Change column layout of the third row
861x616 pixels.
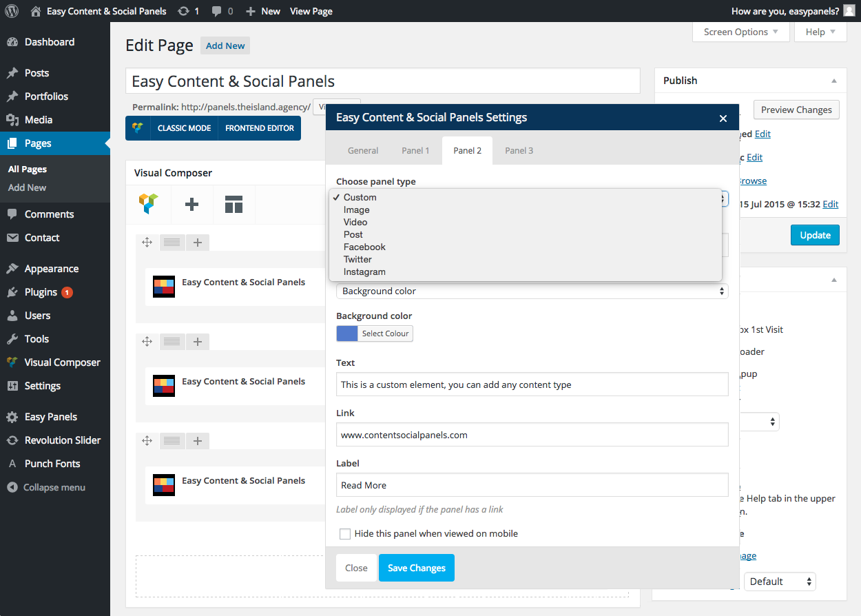point(172,440)
